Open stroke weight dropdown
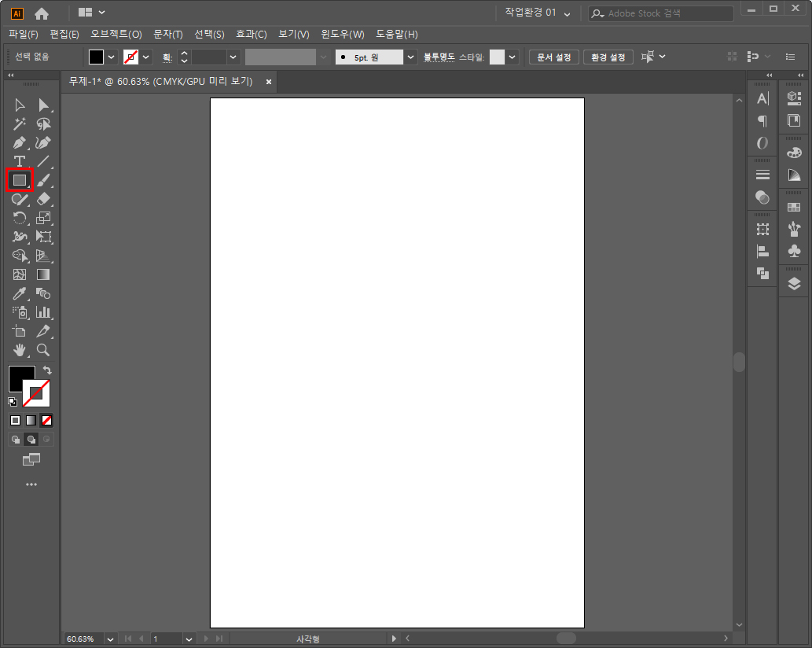The image size is (812, 648). [233, 57]
